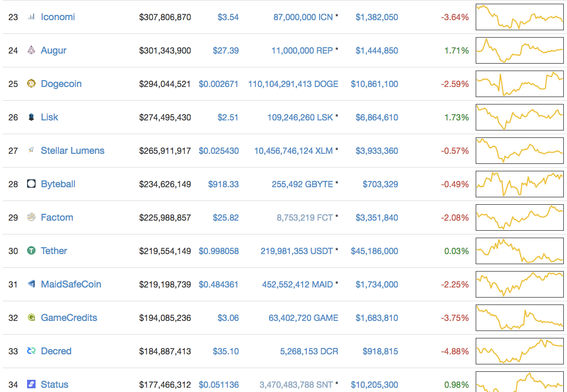Open Tether 24h volume $45,186,000

pos(374,251)
